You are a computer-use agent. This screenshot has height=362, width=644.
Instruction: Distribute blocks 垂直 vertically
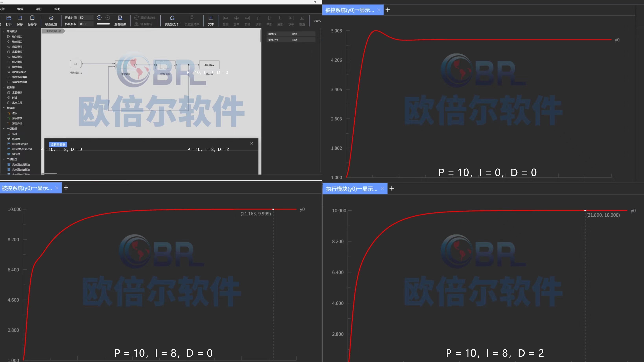[x=302, y=20]
